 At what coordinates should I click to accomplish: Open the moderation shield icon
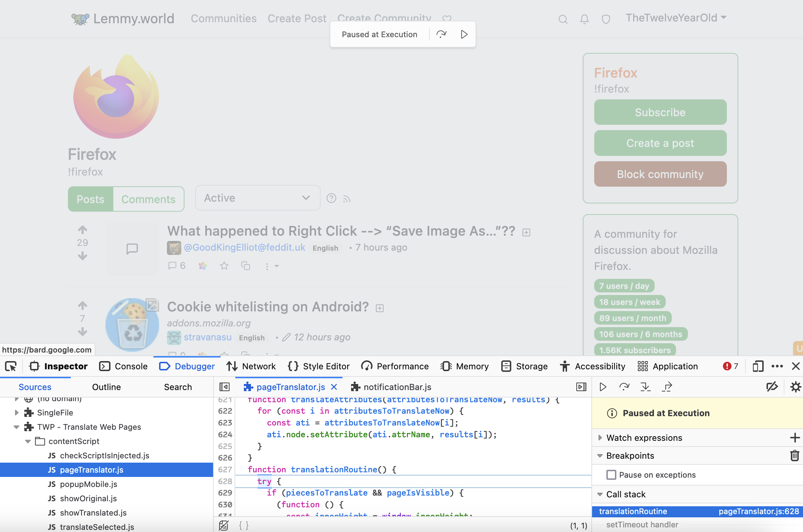point(606,19)
